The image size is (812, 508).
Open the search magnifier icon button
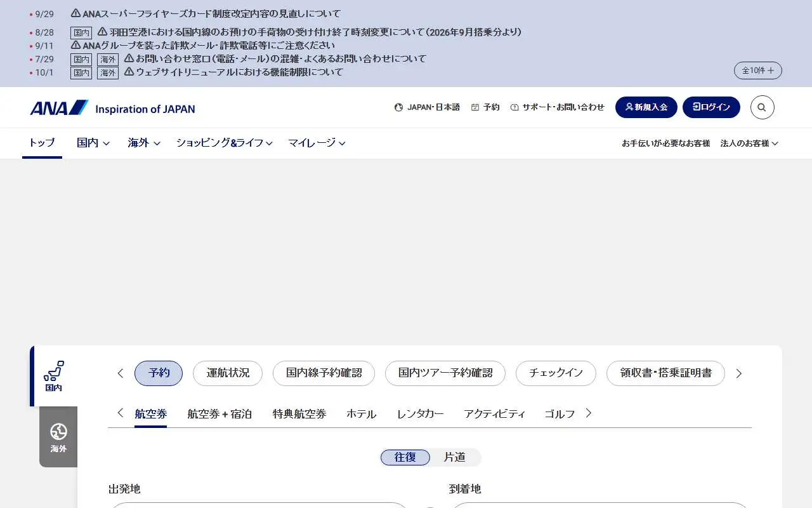(x=762, y=107)
